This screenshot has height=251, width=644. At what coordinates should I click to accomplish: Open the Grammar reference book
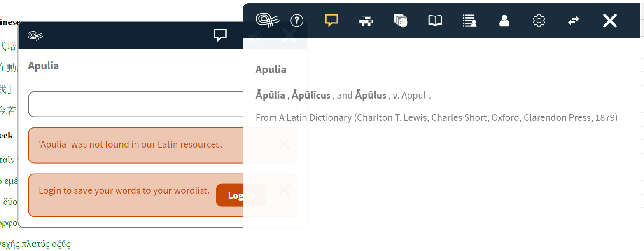(435, 21)
